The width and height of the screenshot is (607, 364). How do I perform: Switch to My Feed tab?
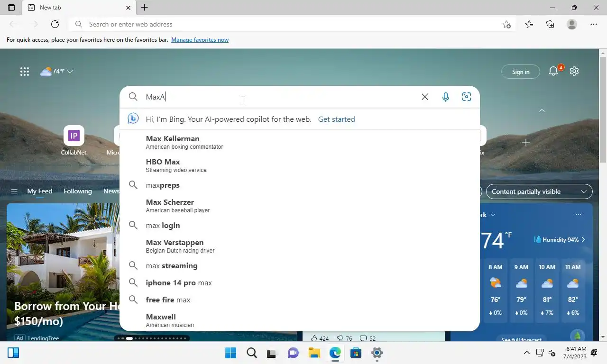pos(40,191)
